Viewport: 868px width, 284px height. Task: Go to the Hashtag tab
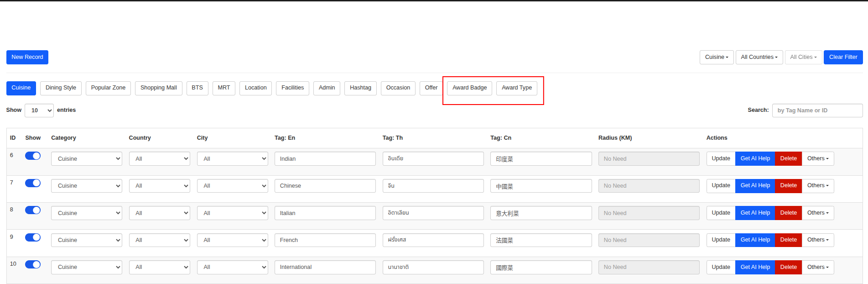point(360,88)
